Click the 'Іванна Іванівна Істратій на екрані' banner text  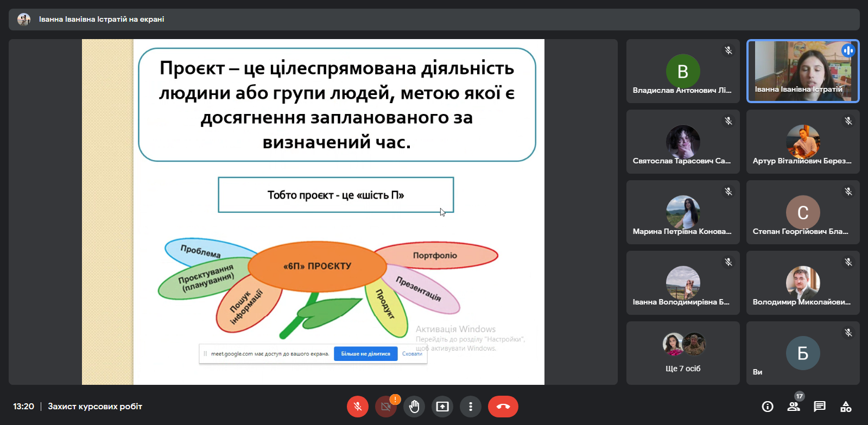102,20
